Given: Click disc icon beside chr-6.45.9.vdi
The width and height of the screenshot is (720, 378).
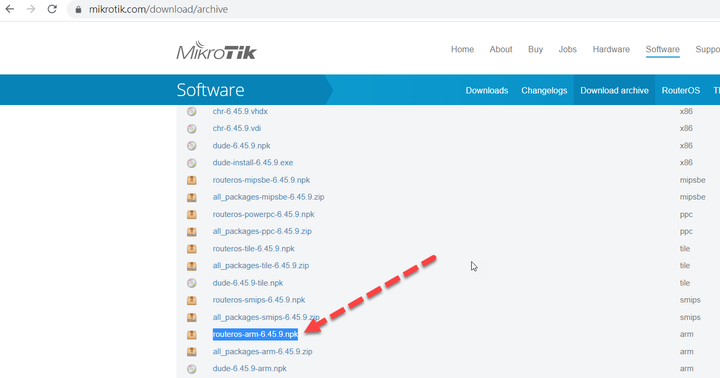Looking at the screenshot, I should tap(191, 129).
